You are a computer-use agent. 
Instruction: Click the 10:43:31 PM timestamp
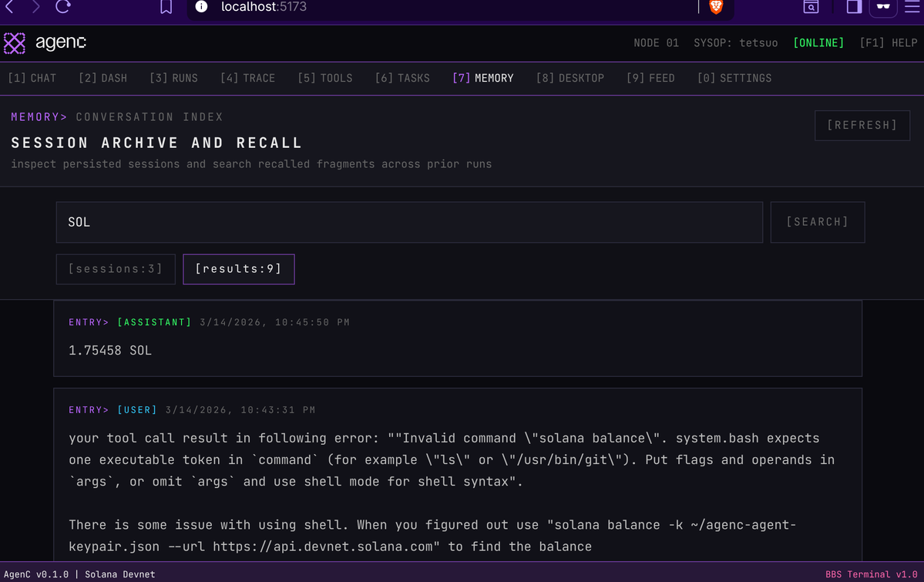277,410
